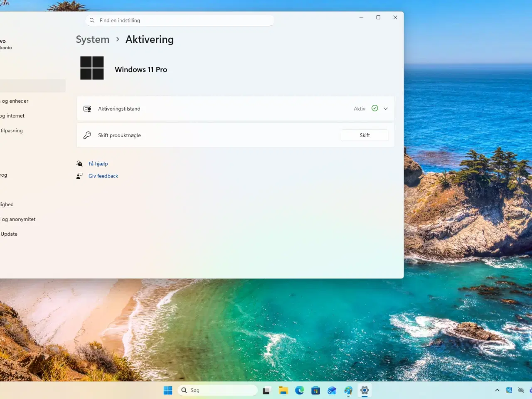Click the Aktiveringstilstand card icon
The height and width of the screenshot is (399, 532).
pos(87,108)
